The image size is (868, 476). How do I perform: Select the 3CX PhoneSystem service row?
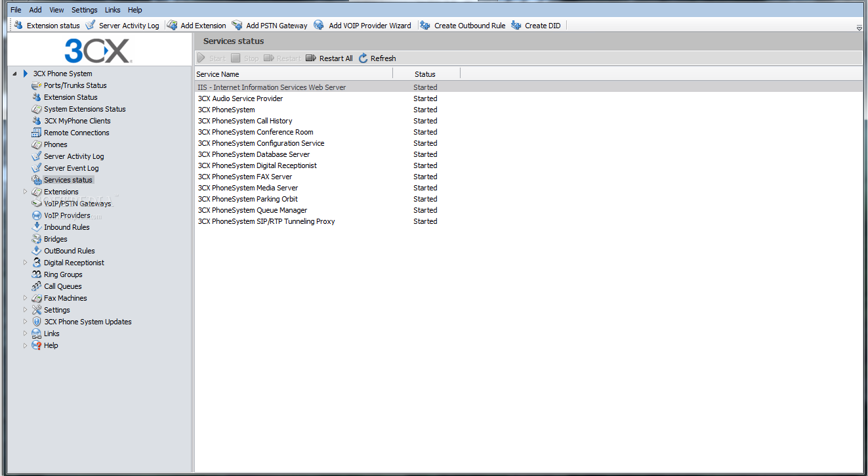529,110
